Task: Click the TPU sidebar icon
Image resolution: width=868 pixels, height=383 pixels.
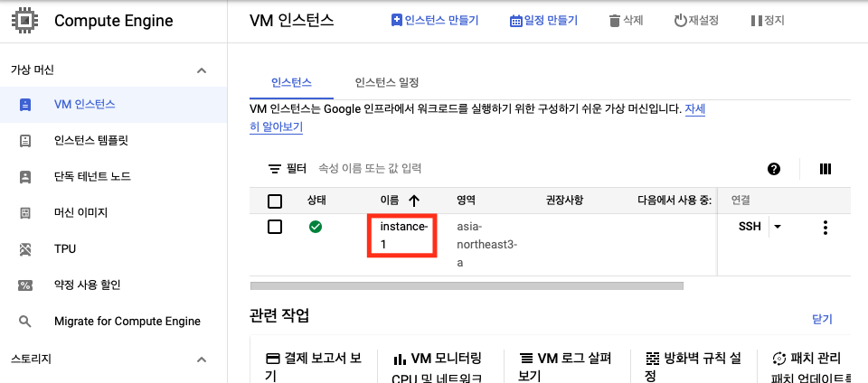Action: click(25, 249)
